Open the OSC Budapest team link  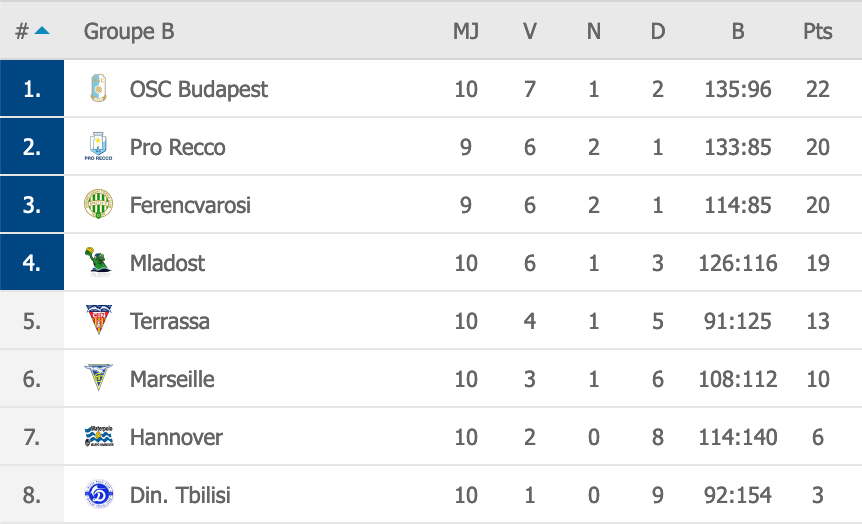(198, 89)
